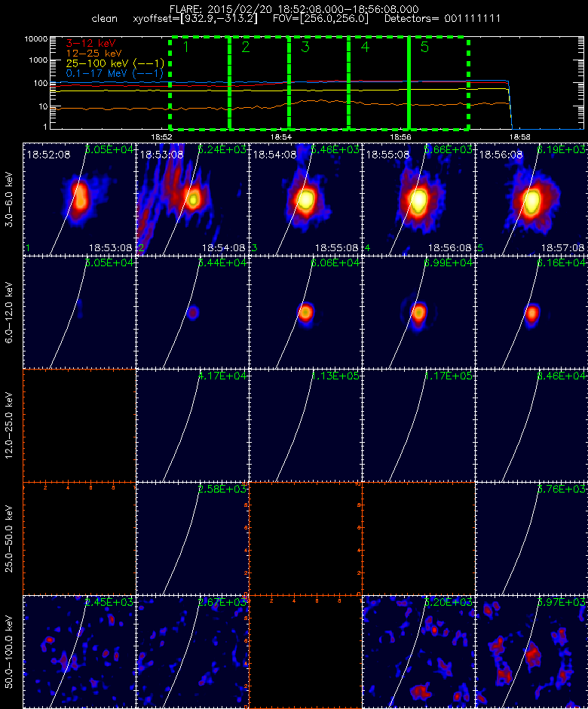Click the green number 5 in the top-row image
The width and height of the screenshot is (588, 709).
pyautogui.click(x=481, y=248)
